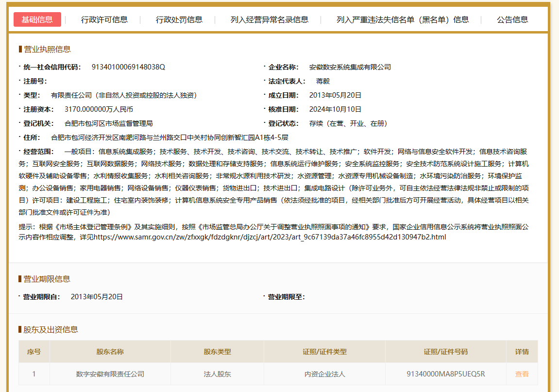
Task: Open the 行政许可信息 tab
Action: [104, 19]
